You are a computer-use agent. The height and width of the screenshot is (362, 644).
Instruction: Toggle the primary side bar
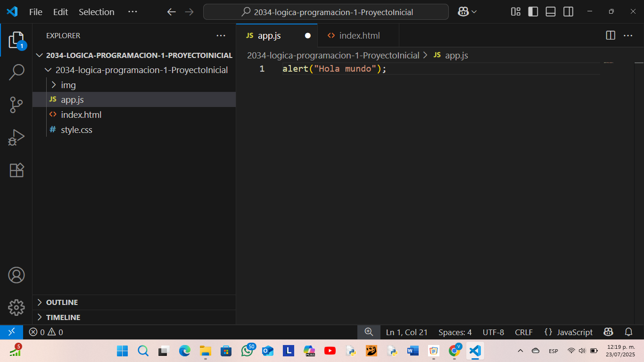(x=533, y=12)
